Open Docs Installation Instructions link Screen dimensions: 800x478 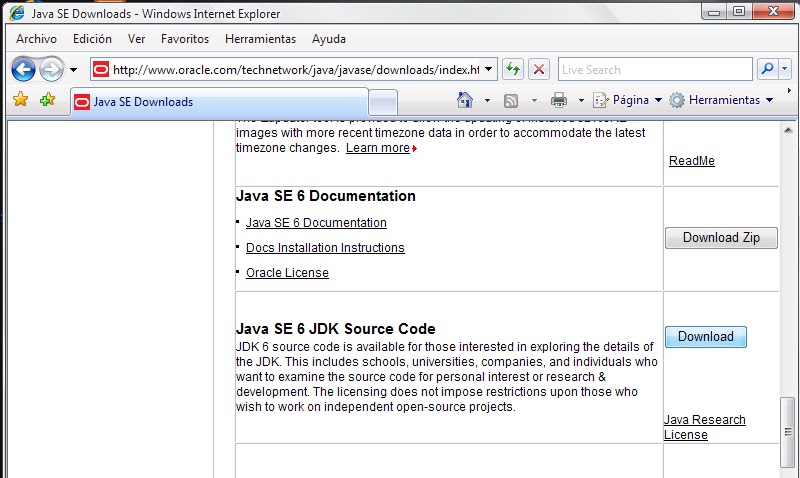pyautogui.click(x=325, y=248)
